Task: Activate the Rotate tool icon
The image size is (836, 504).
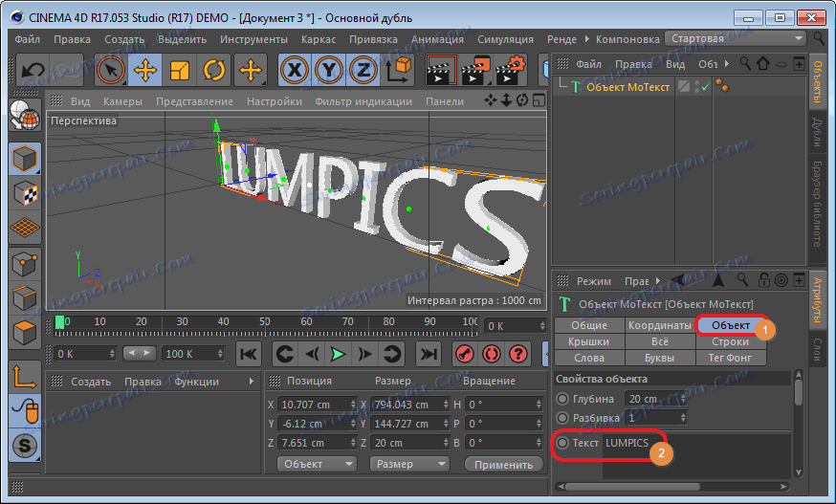Action: click(x=213, y=70)
